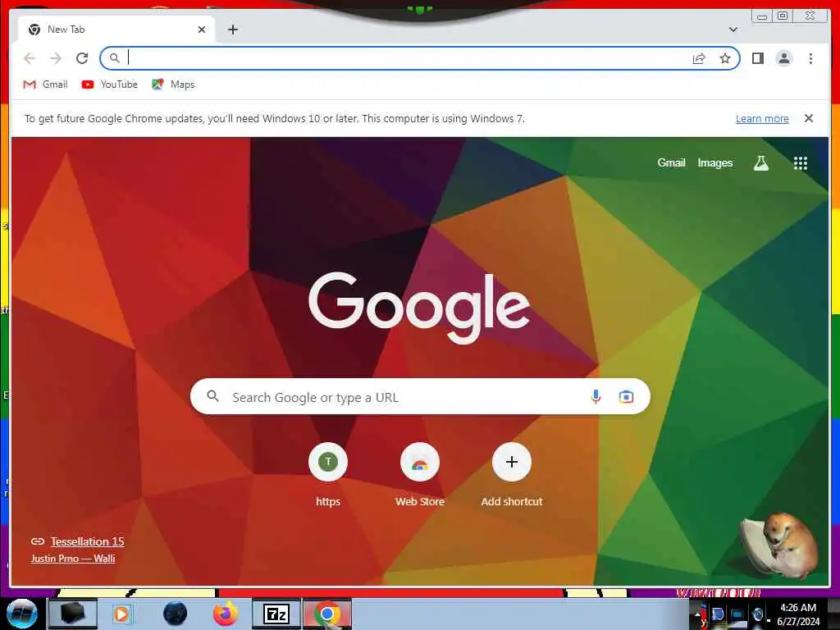Open the taskbar clock showing 4:26 AM

tap(798, 614)
